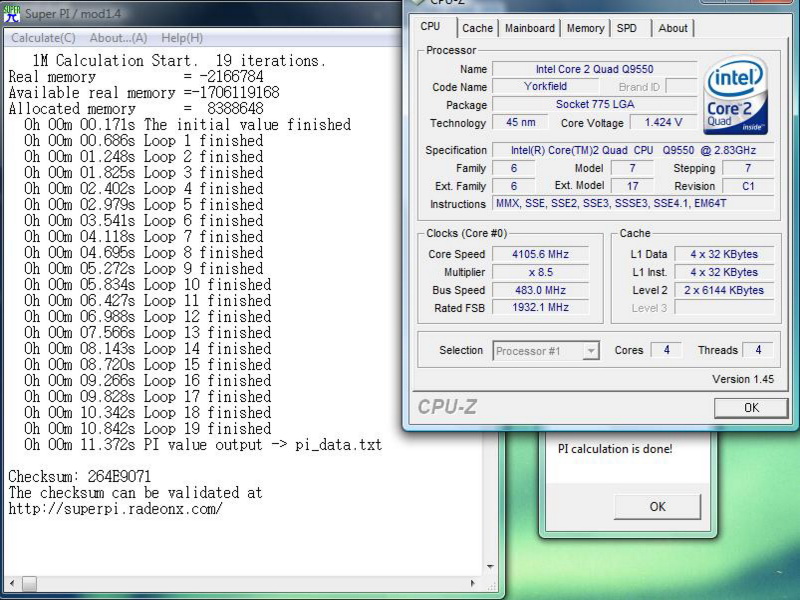This screenshot has width=800, height=600.
Task: Click the line "1M Calculation Start. 19 iterations."
Action: coord(179,61)
